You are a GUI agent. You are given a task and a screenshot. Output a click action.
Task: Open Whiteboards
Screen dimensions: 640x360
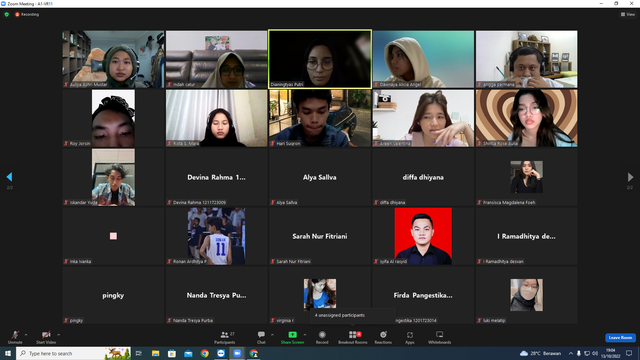pos(439,337)
